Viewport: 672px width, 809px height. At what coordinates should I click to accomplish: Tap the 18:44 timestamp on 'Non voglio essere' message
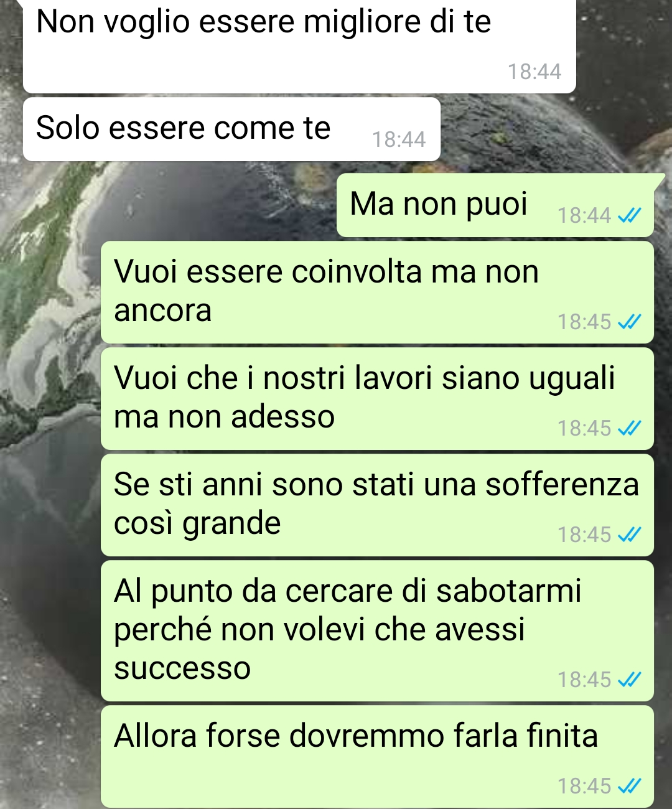(x=534, y=72)
